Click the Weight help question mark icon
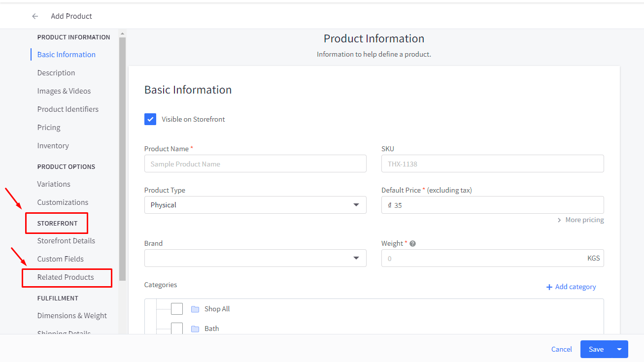Image resolution: width=644 pixels, height=362 pixels. tap(412, 244)
